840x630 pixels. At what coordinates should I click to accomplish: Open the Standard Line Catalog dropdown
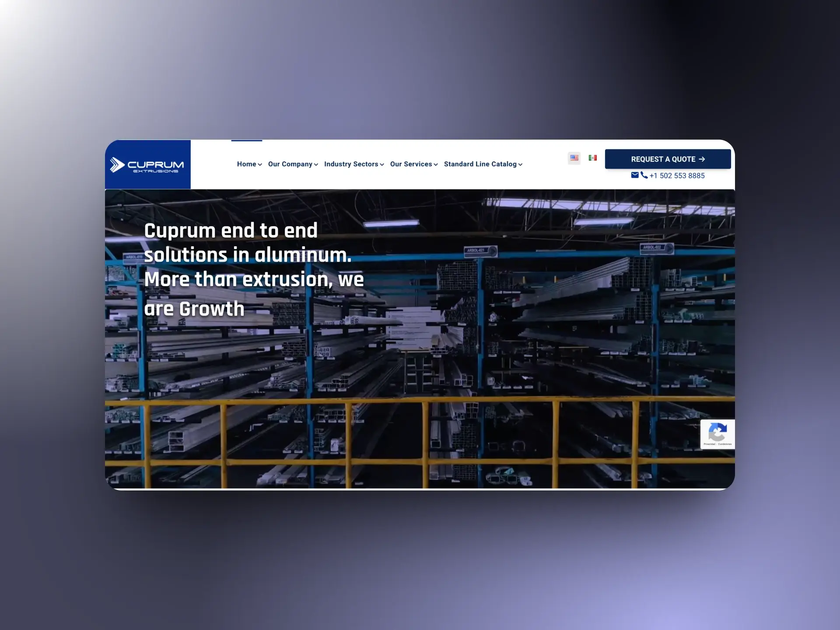tap(481, 164)
